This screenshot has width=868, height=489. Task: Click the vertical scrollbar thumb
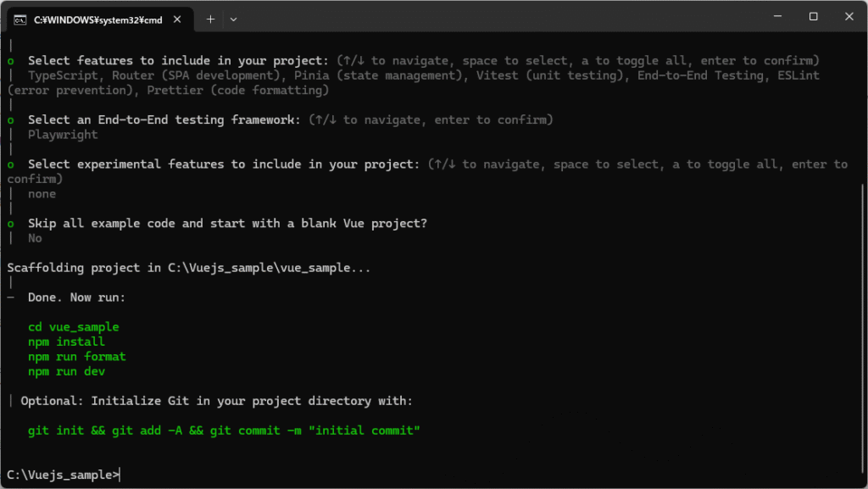[x=863, y=331]
